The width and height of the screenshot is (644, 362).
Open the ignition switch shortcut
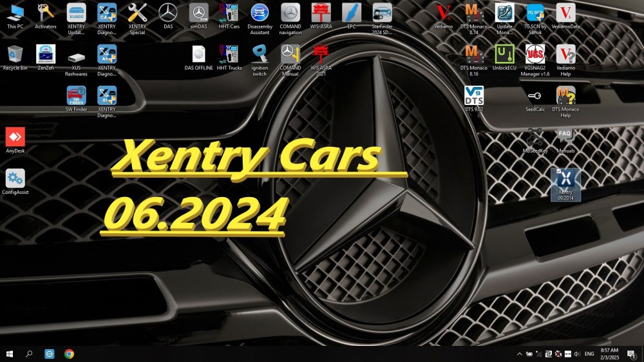(x=260, y=61)
